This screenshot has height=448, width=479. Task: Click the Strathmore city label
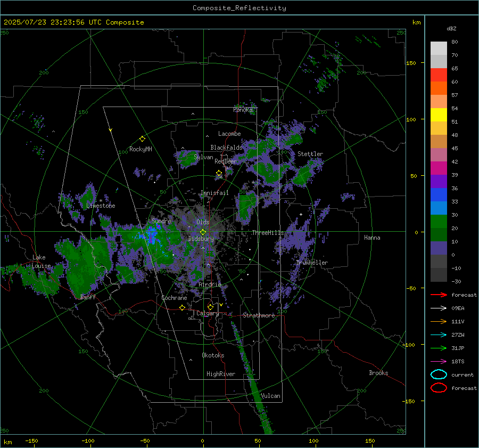tap(259, 315)
